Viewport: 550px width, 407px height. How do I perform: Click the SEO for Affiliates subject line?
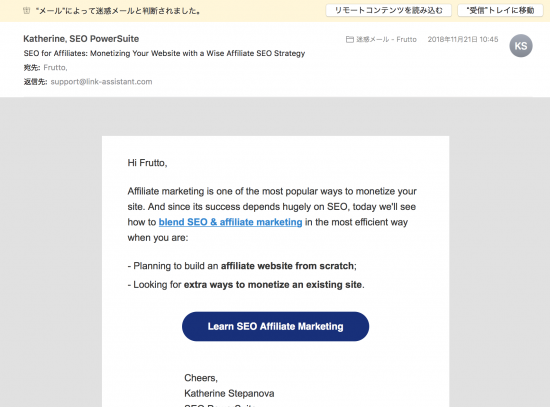164,53
